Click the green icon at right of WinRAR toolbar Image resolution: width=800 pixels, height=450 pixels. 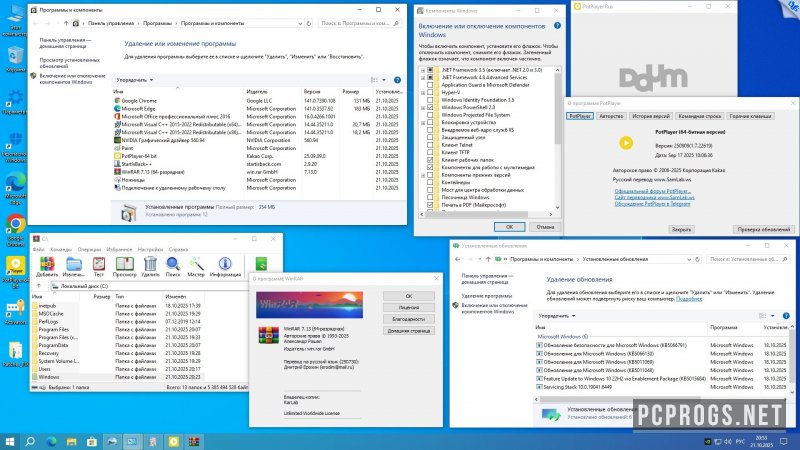click(x=261, y=264)
